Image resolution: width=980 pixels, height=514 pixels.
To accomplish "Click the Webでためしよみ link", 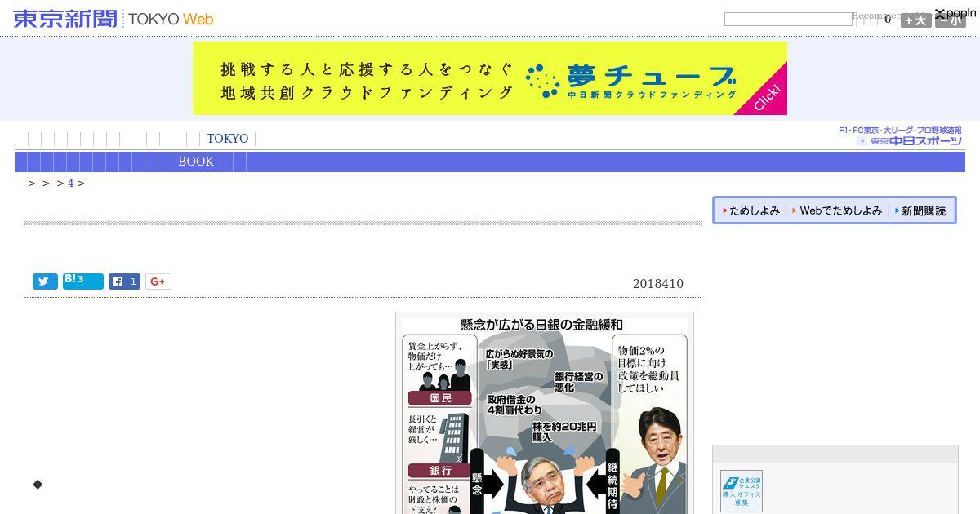I will [x=837, y=210].
